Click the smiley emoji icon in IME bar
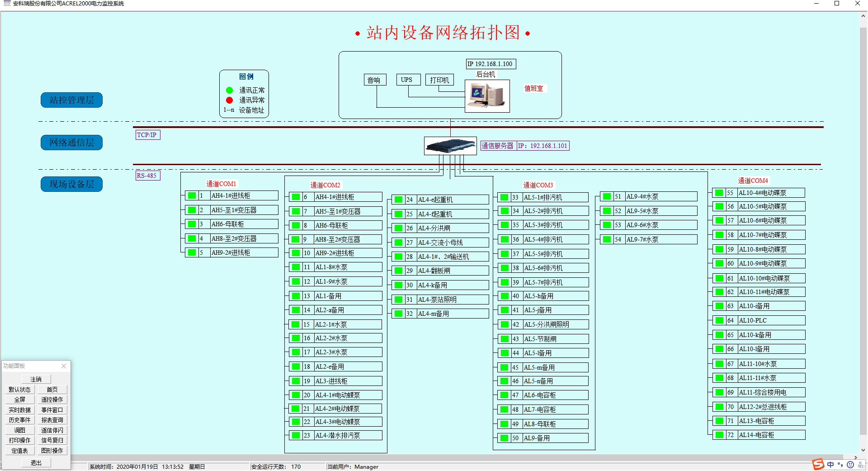This screenshot has width=868, height=471. 850,465
